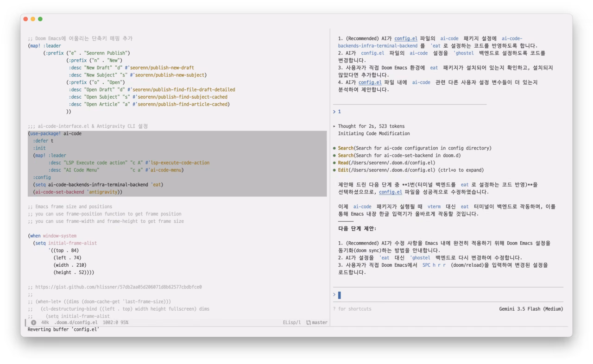The image size is (593, 364).
Task: Click the green bullet beside the Edit entry
Action: pos(334,170)
